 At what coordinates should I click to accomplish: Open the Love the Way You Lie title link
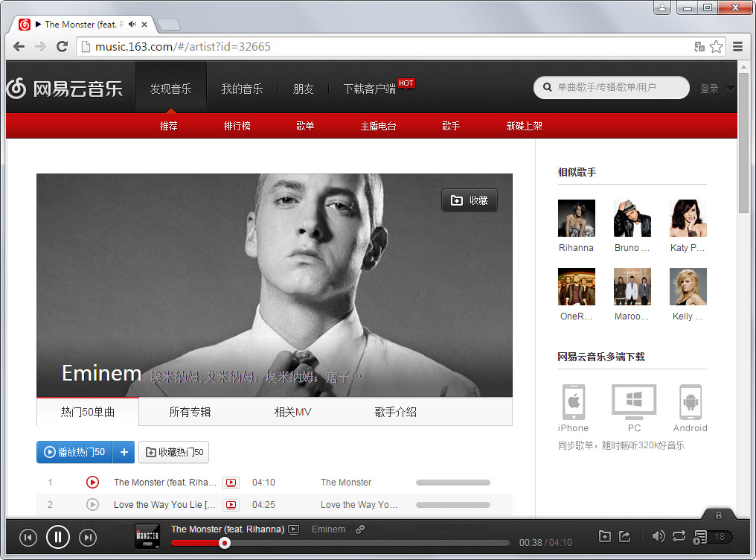(x=164, y=505)
